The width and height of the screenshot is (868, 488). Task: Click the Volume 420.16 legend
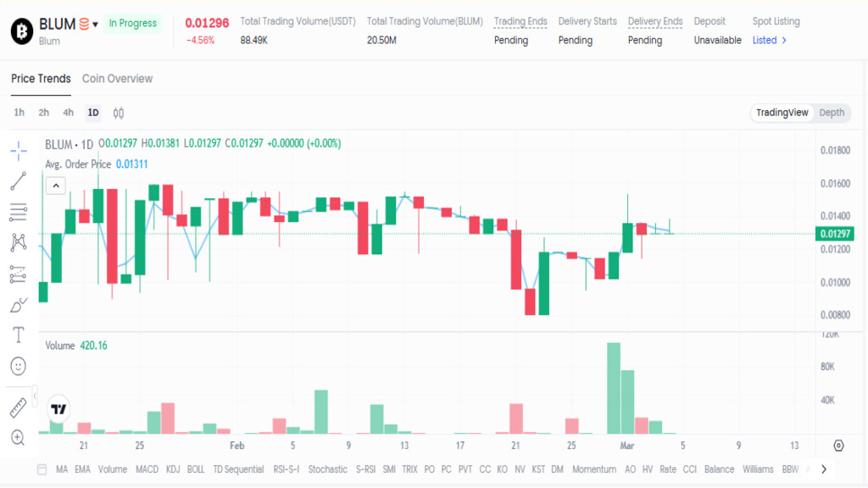[76, 346]
